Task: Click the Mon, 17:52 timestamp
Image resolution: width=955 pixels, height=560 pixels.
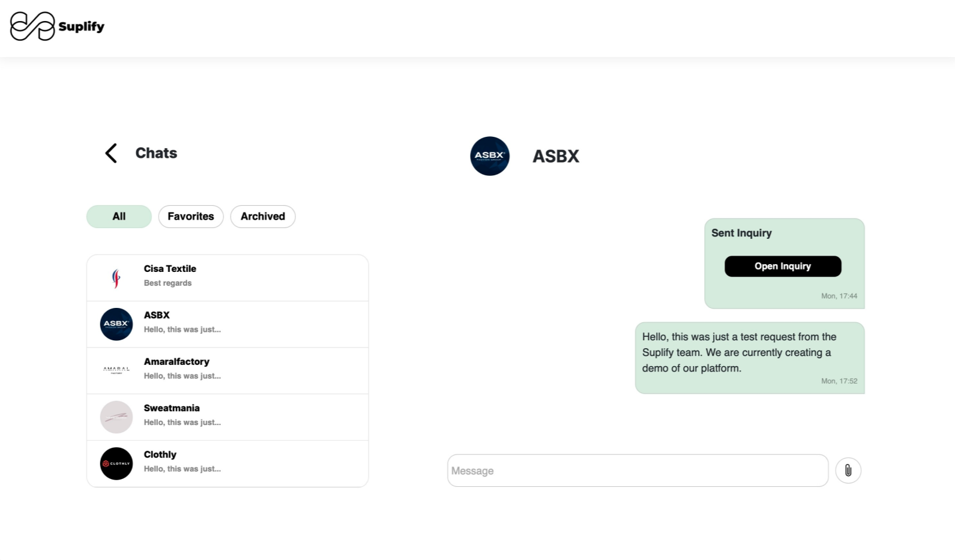Action: (x=839, y=381)
